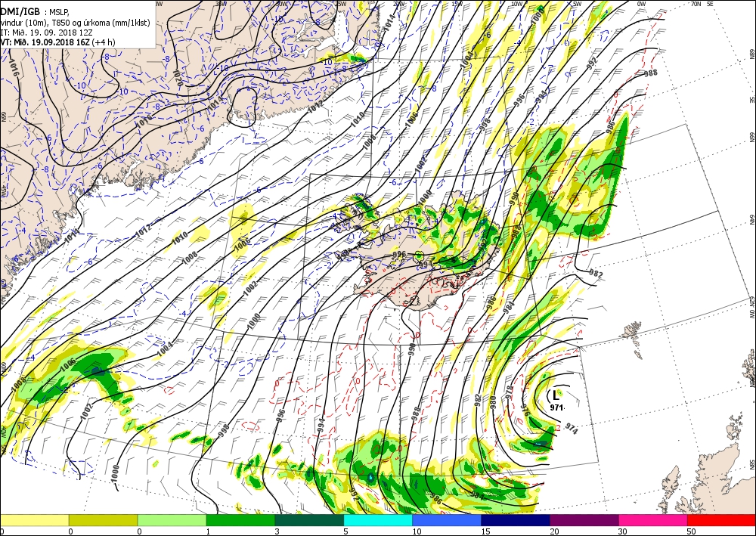
Task: Click the dark purple legend swatch
Action: click(584, 520)
